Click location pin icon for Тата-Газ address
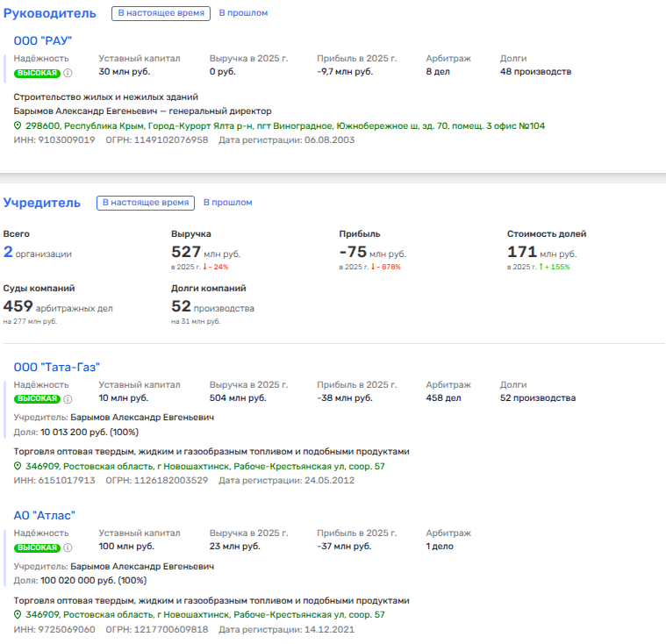 tap(18, 467)
